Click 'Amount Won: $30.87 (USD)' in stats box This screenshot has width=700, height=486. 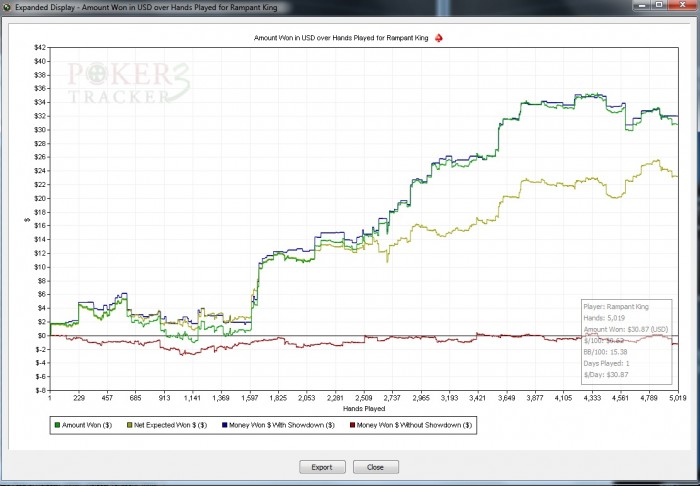(625, 329)
